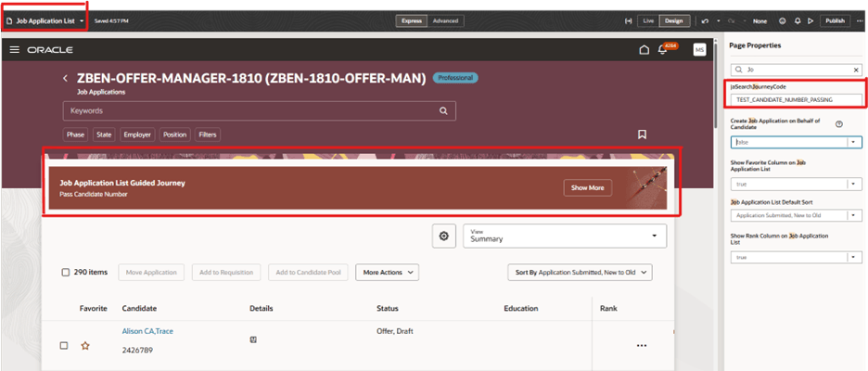Open details icon in Alison CA,Trace row

tap(253, 339)
